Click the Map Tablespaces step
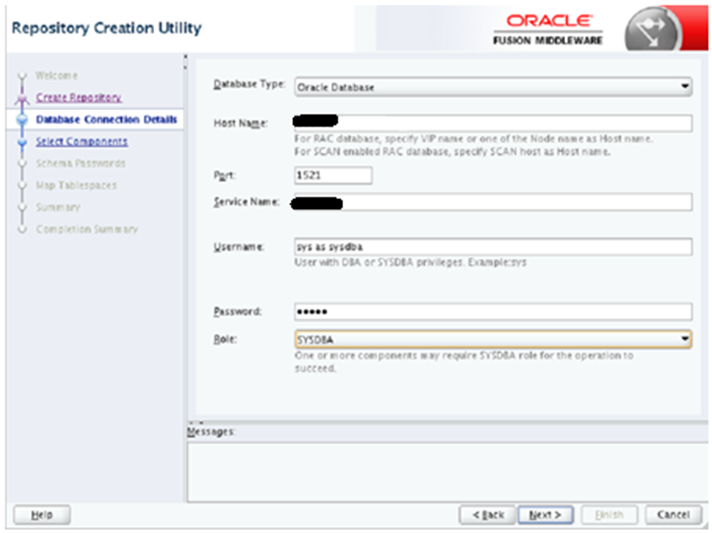 76,185
